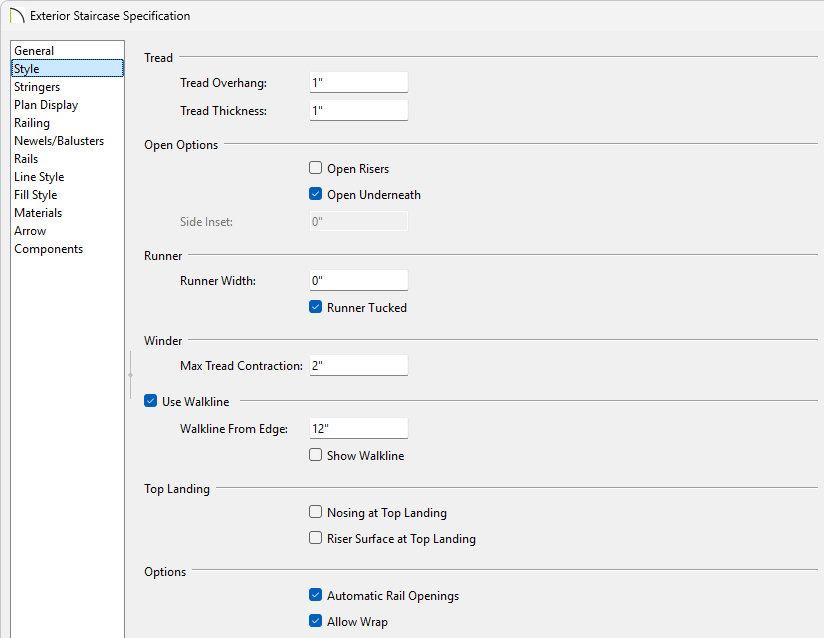Click the panel splitter handle
Image resolution: width=824 pixels, height=638 pixels.
[130, 374]
